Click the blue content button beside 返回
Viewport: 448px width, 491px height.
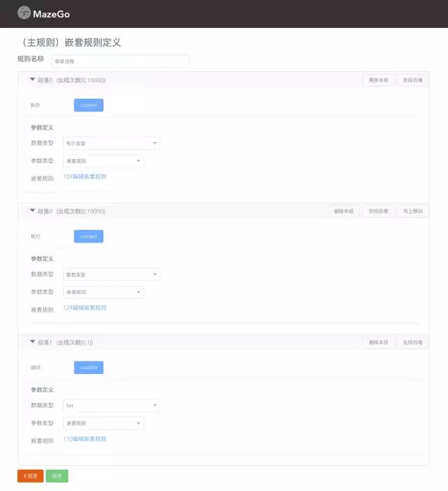click(88, 367)
